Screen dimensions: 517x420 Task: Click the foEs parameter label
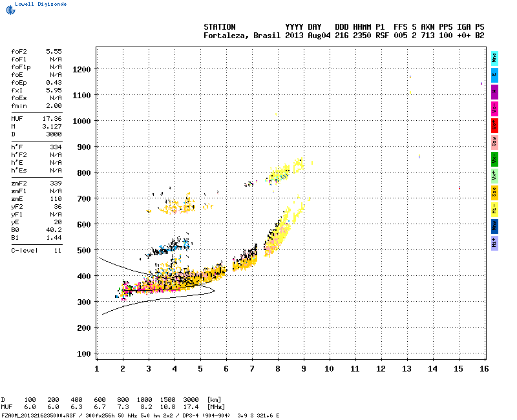pyautogui.click(x=19, y=98)
